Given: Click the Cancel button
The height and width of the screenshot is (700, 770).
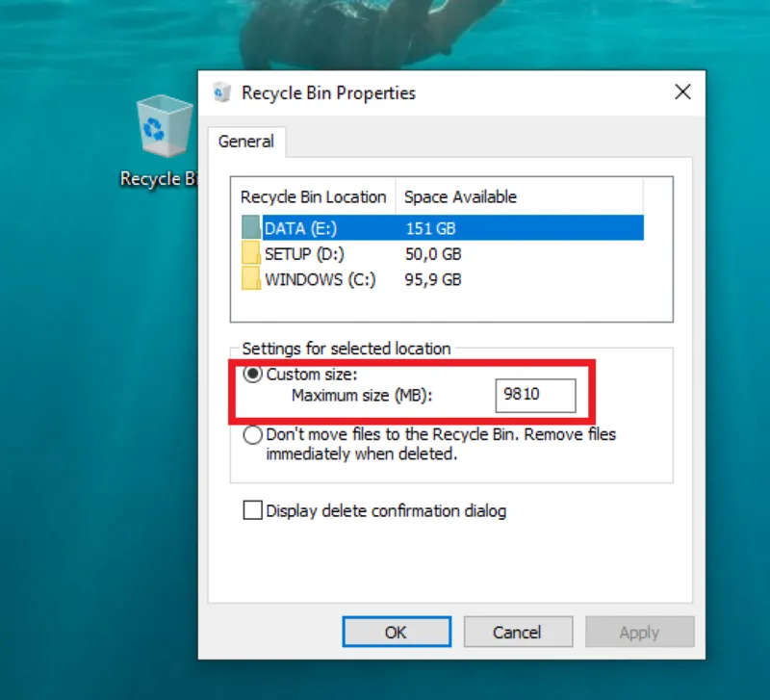Looking at the screenshot, I should [518, 632].
